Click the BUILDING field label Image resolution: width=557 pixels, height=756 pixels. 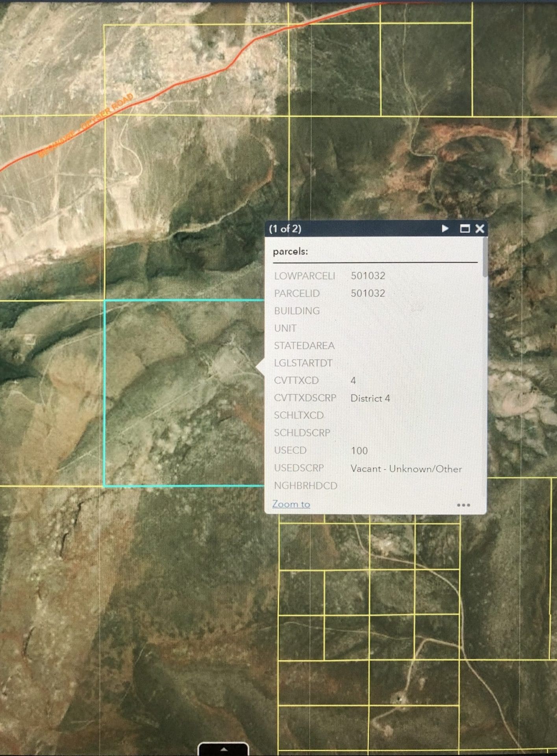pyautogui.click(x=297, y=311)
